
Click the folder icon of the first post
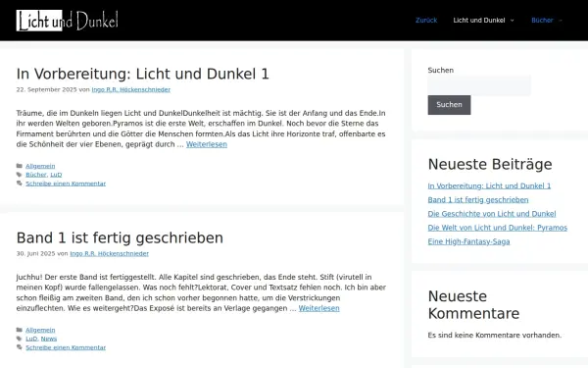pos(20,166)
